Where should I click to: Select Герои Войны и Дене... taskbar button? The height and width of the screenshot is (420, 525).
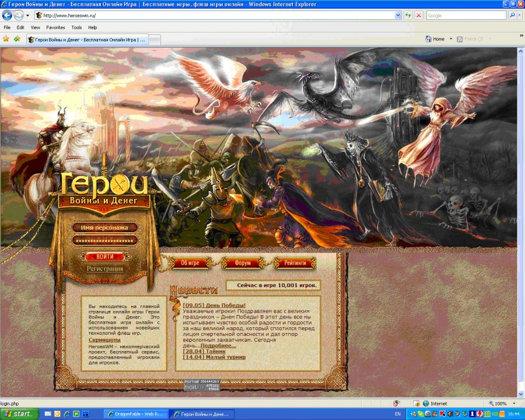coord(202,414)
